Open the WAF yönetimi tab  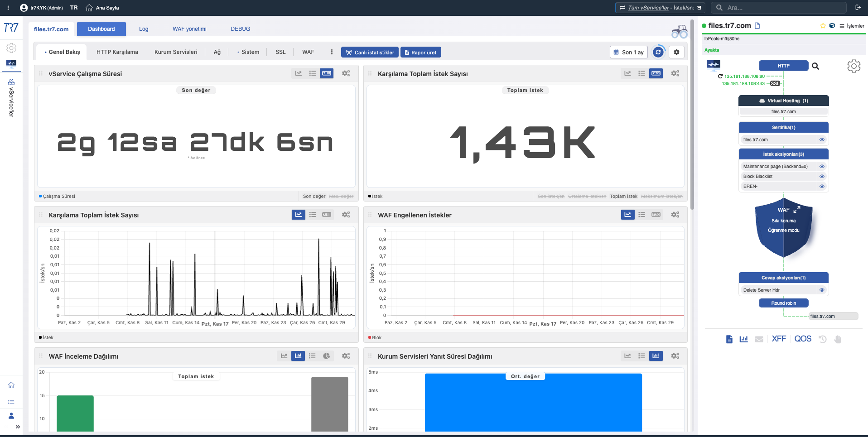[189, 29]
